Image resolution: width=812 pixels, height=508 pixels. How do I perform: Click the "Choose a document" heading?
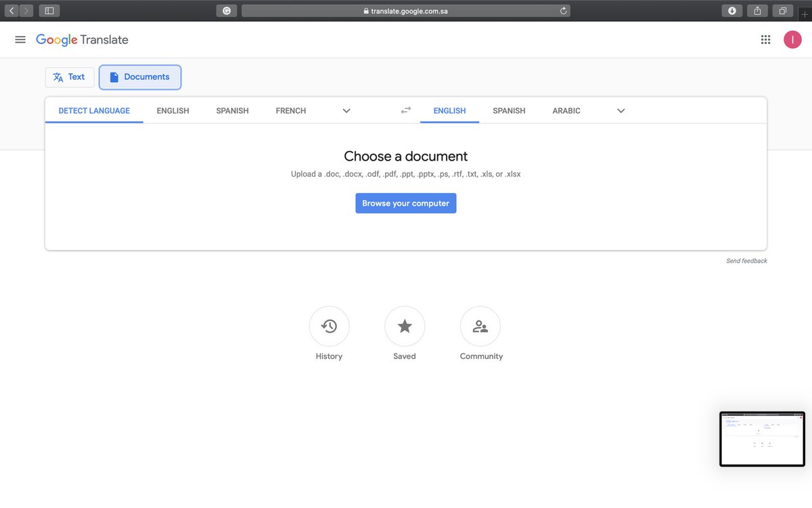(x=406, y=156)
